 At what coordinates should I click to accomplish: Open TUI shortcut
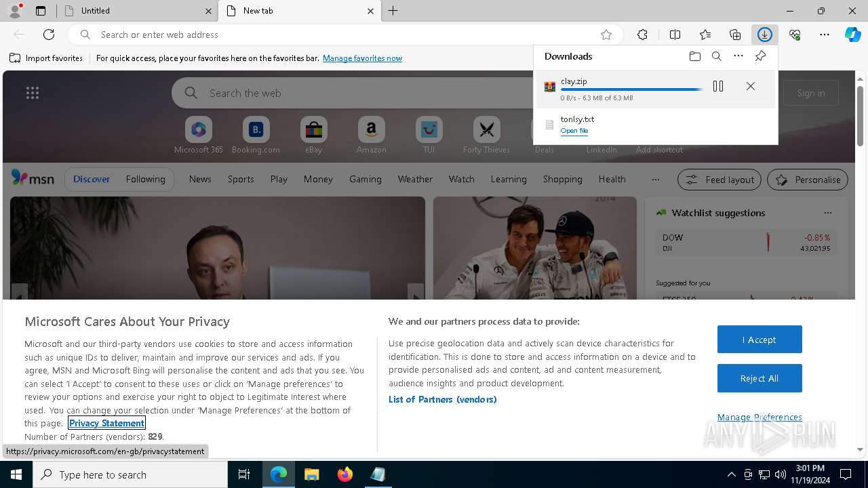[x=429, y=135]
